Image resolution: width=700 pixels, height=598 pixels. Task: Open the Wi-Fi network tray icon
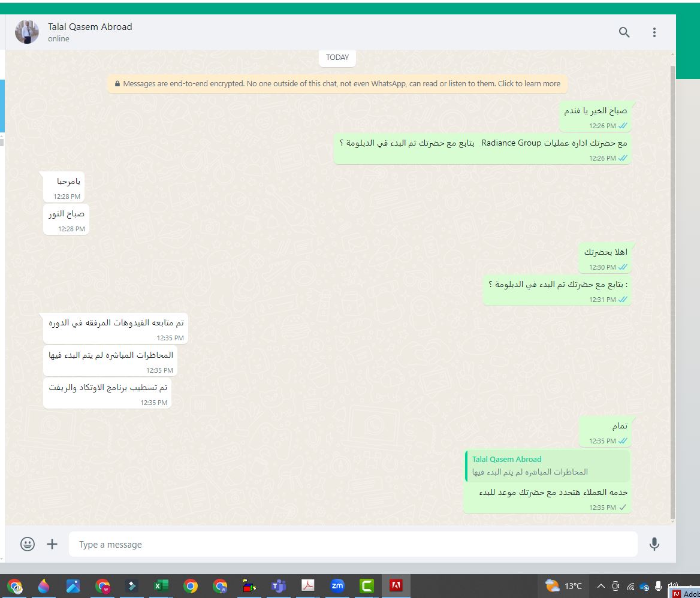pyautogui.click(x=630, y=587)
